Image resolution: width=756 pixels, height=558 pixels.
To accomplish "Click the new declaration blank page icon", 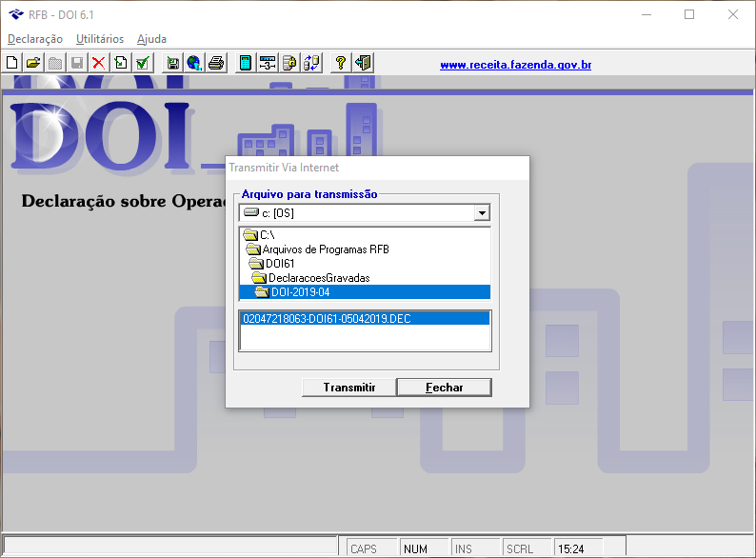I will [x=12, y=63].
